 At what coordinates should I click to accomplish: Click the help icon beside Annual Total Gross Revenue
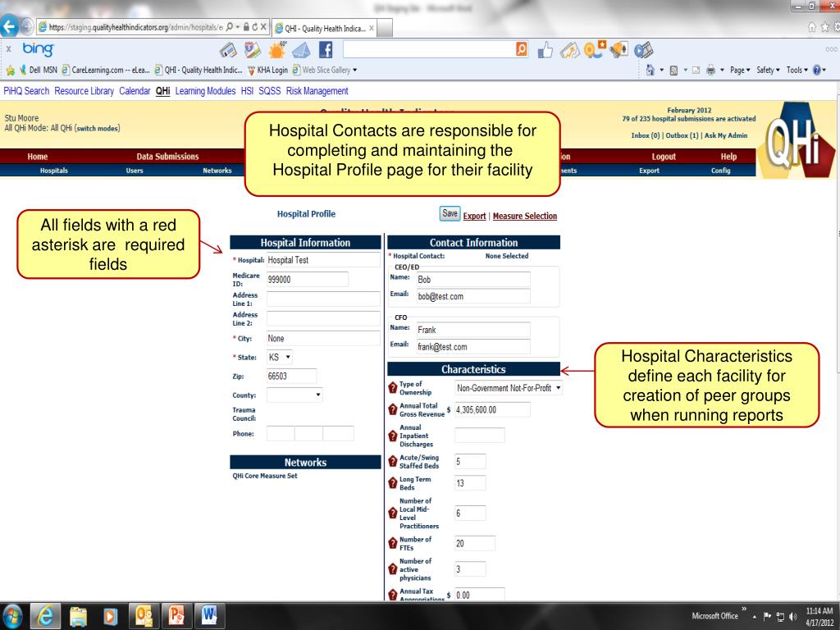click(x=393, y=409)
